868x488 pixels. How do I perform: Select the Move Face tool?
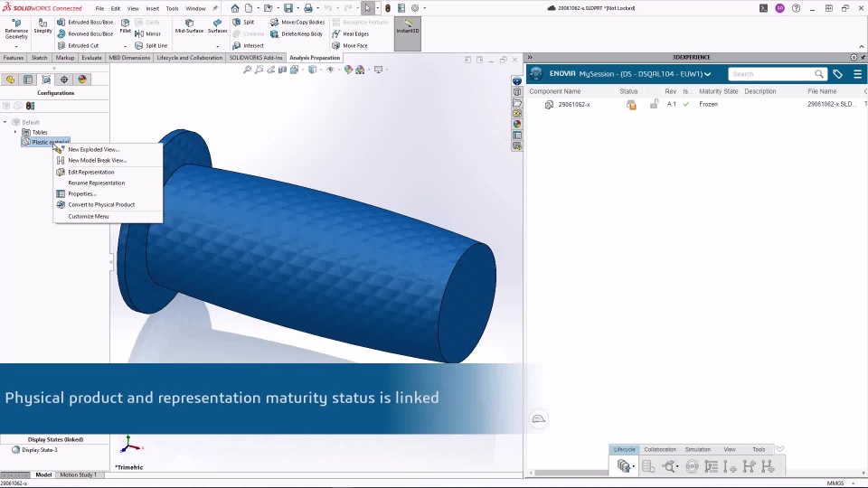[349, 46]
